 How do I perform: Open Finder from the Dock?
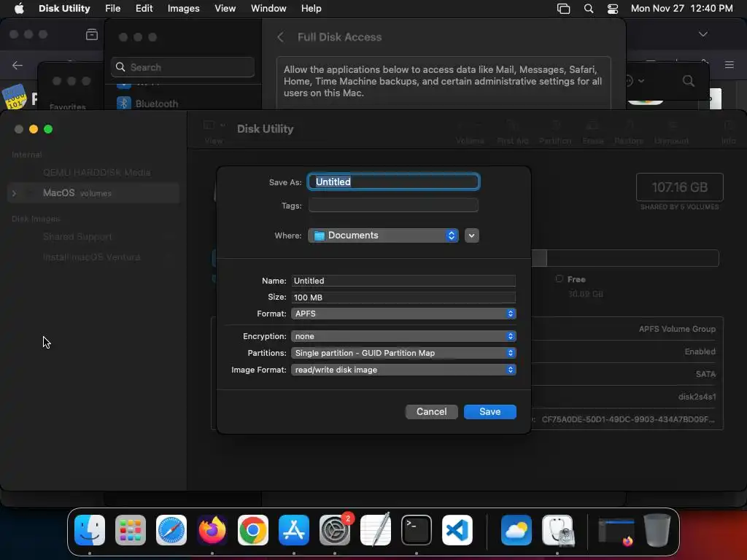tap(90, 530)
